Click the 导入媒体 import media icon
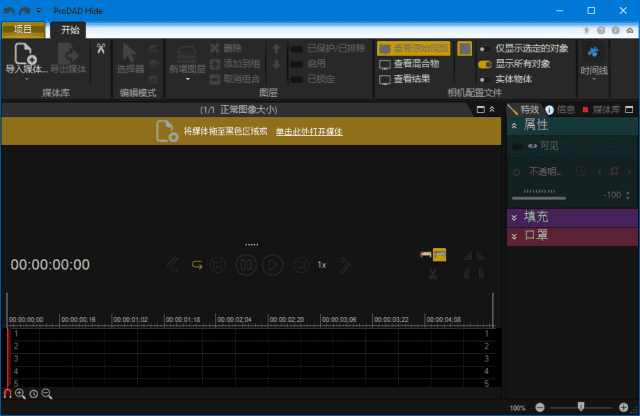 click(26, 55)
